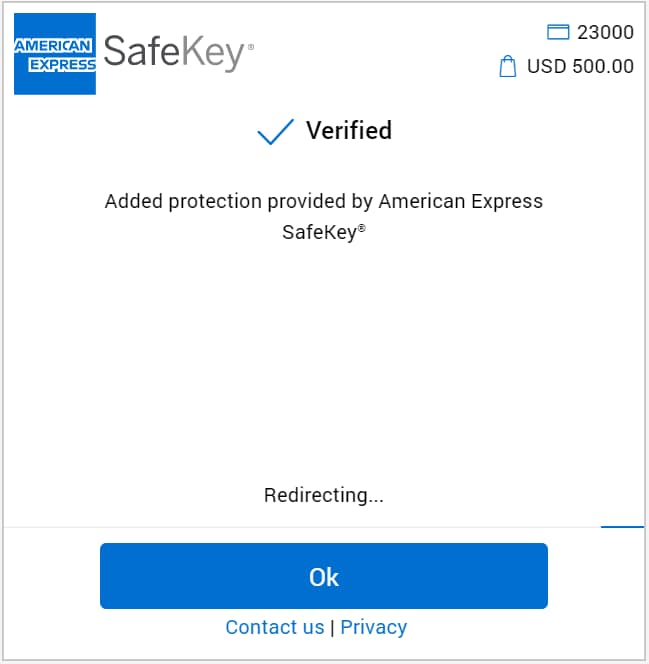Click the SafeKey text below protection message

[x=319, y=233]
